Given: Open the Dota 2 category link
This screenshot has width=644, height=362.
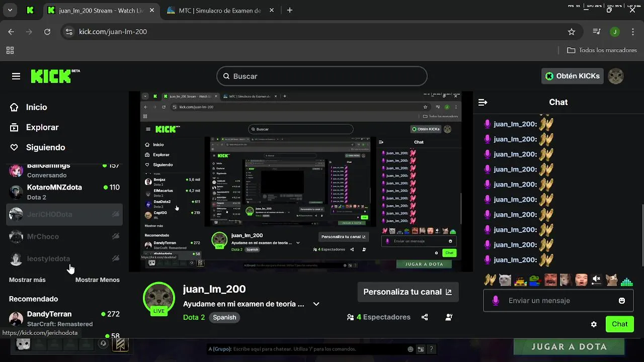Looking at the screenshot, I should [x=194, y=317].
